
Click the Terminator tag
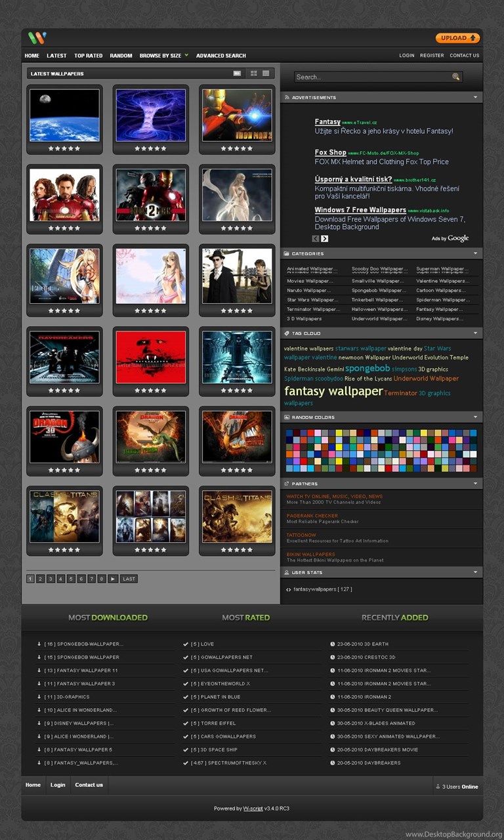click(x=400, y=393)
